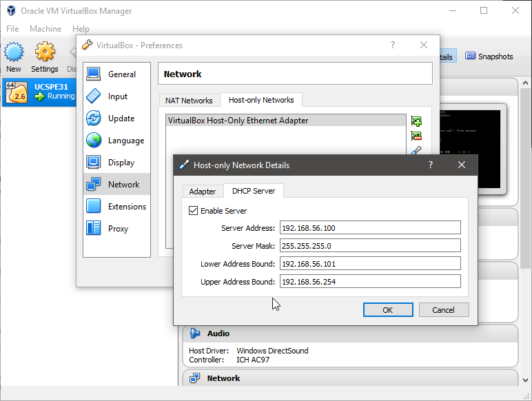Select Network preferences category
The image size is (532, 401).
pos(116,184)
